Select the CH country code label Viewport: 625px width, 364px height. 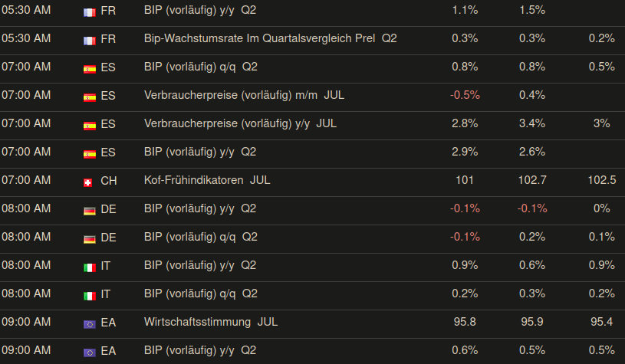(109, 181)
